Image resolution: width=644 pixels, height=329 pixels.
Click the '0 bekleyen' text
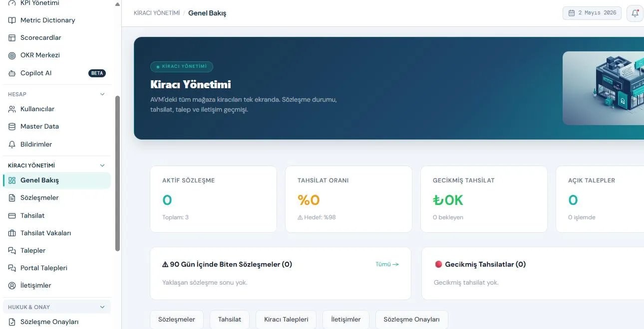pos(448,217)
